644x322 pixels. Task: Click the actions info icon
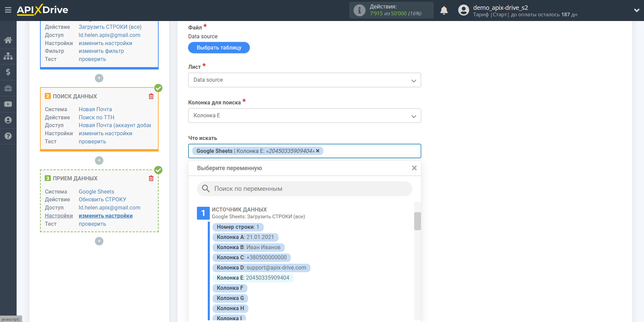[359, 10]
